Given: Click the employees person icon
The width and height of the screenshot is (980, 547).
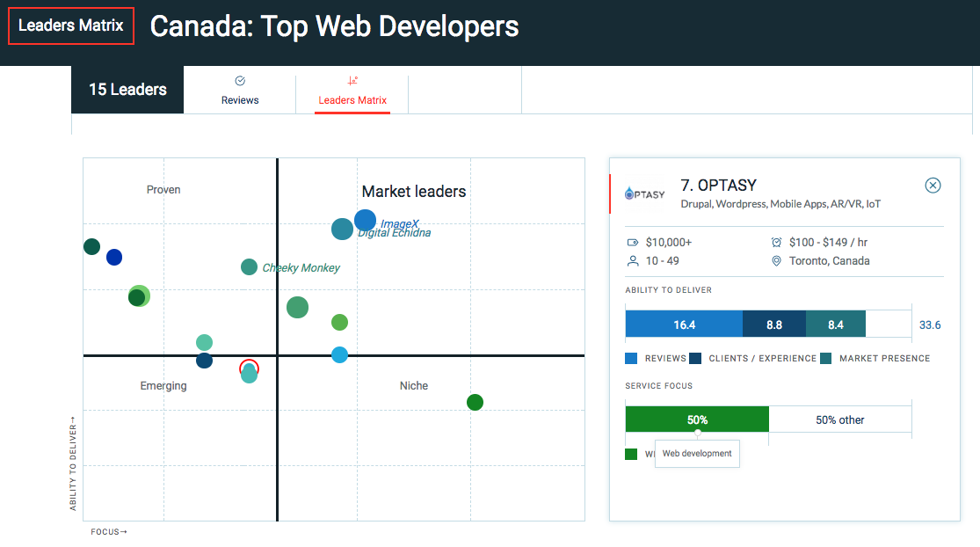Looking at the screenshot, I should tap(633, 261).
